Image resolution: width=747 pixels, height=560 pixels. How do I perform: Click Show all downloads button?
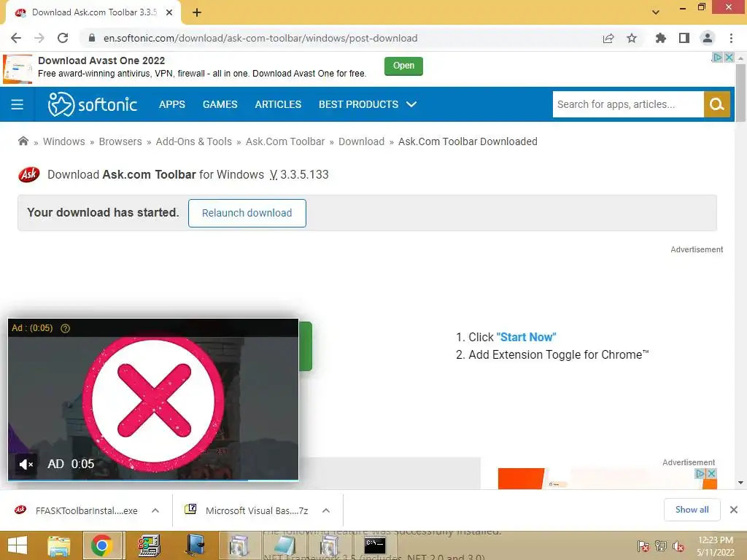(x=692, y=510)
